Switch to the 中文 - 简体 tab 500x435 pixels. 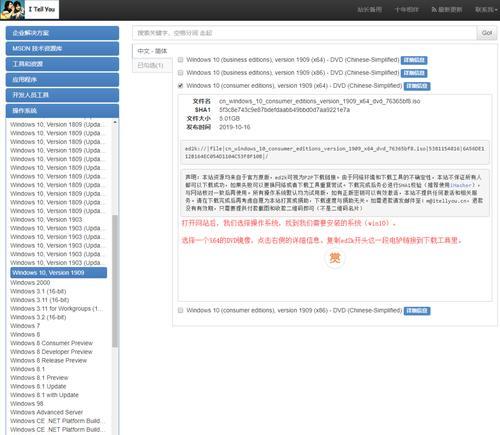coord(152,51)
